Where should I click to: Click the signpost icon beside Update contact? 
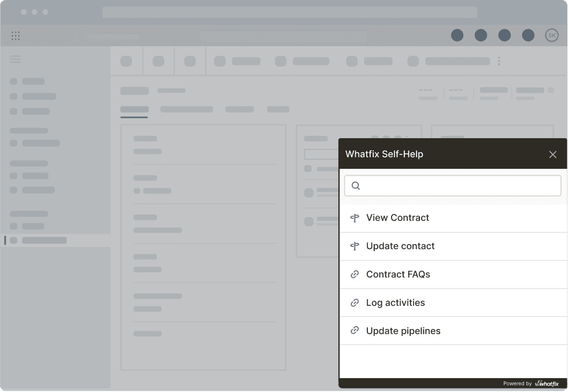click(355, 246)
